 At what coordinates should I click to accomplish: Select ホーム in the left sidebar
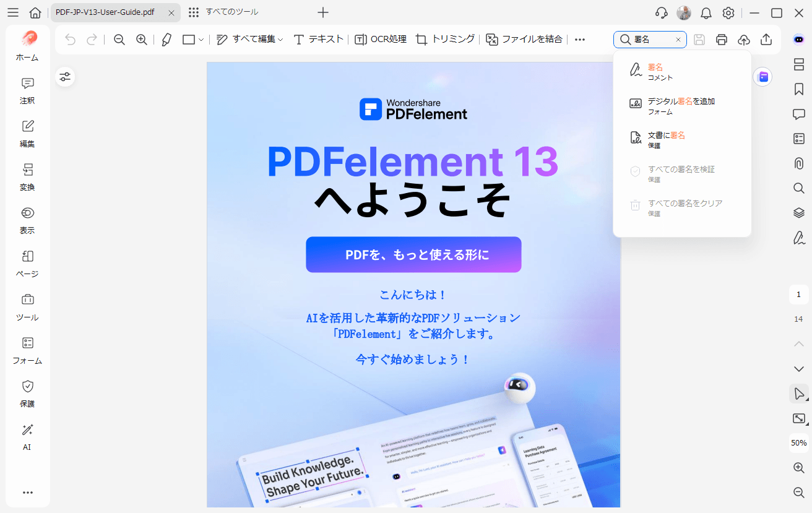[x=27, y=46]
